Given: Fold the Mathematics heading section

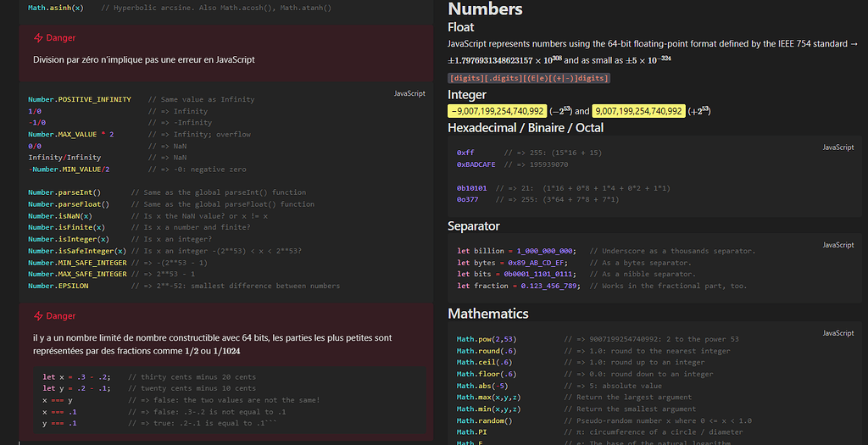Looking at the screenshot, I should 487,314.
